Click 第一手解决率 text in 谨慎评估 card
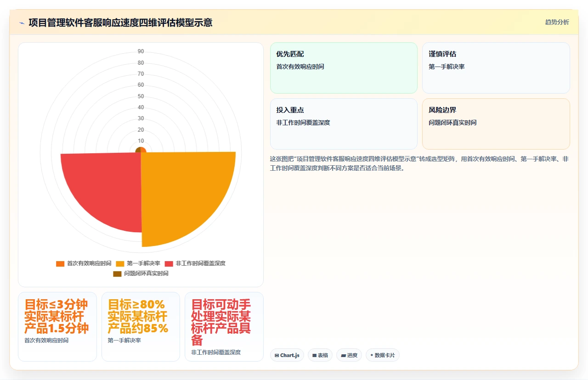Image resolution: width=588 pixels, height=380 pixels. (x=447, y=67)
